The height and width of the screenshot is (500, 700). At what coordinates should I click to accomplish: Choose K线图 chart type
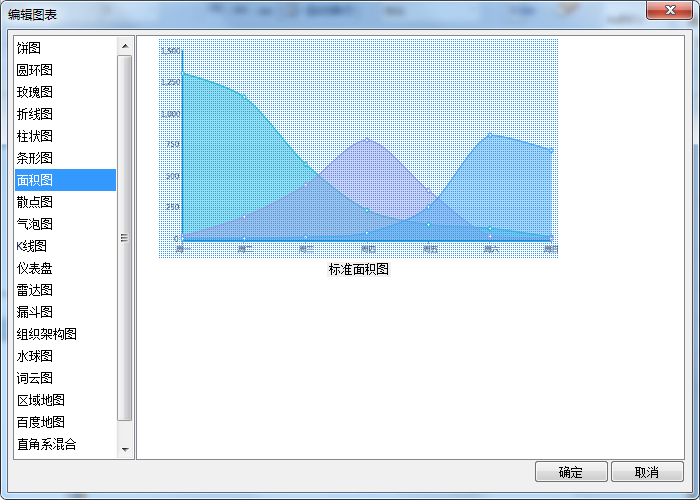point(32,246)
